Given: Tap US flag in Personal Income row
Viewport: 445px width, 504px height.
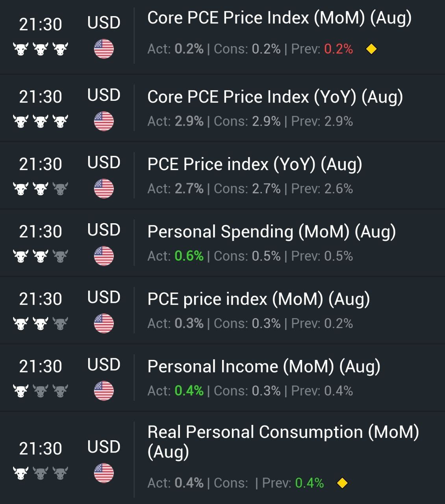Looking at the screenshot, I should [104, 391].
